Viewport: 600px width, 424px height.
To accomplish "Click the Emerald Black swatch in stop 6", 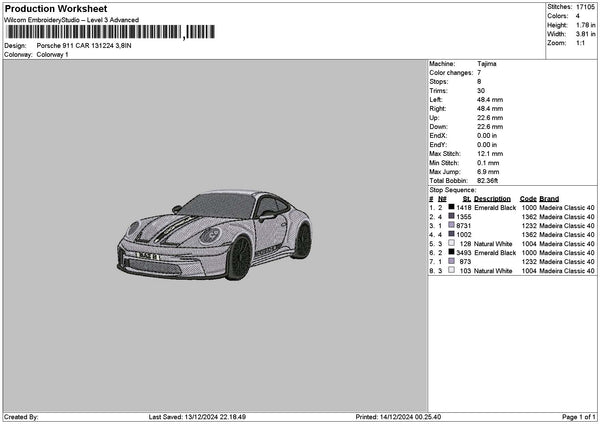I will point(451,253).
